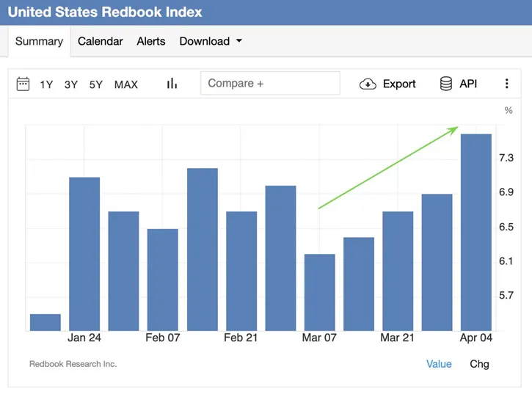This screenshot has width=532, height=400.
Task: Click the database API icon
Action: point(446,84)
